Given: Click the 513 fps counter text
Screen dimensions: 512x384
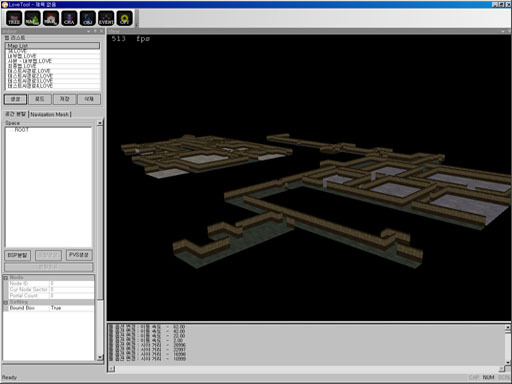Looking at the screenshot, I should (x=131, y=39).
